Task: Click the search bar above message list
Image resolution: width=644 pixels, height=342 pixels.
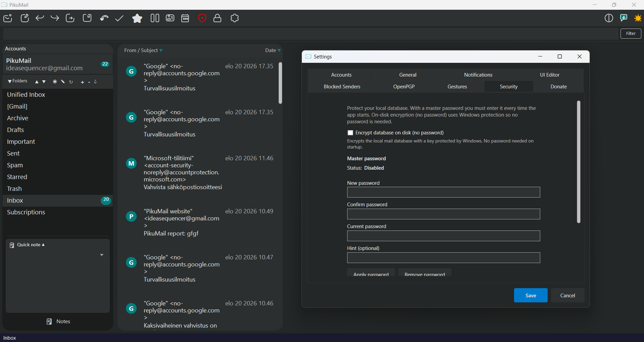Action: tap(311, 34)
